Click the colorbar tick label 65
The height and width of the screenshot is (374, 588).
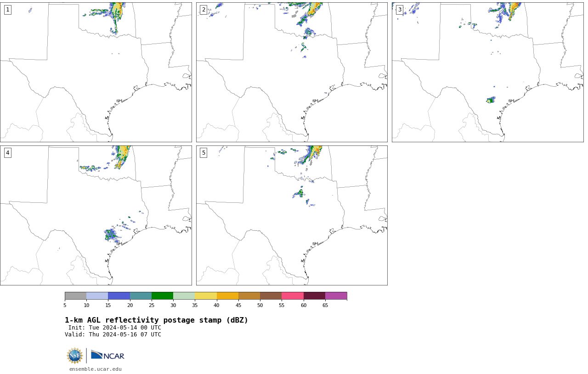coord(325,305)
